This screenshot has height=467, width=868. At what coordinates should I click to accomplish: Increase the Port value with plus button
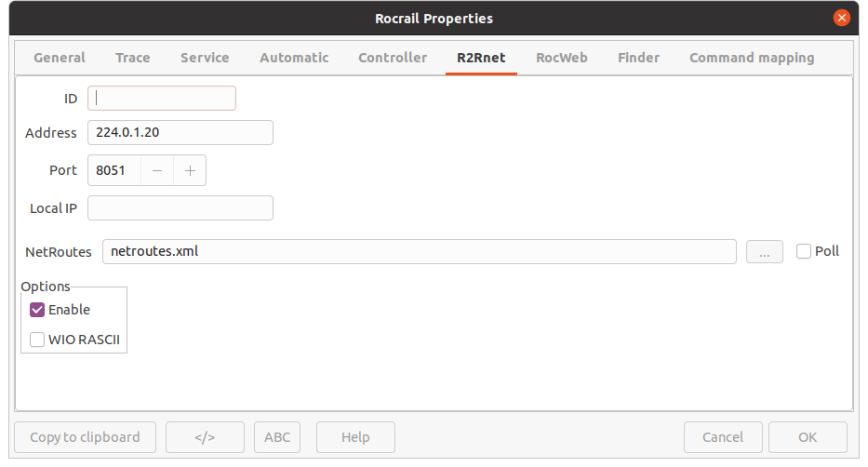(190, 170)
